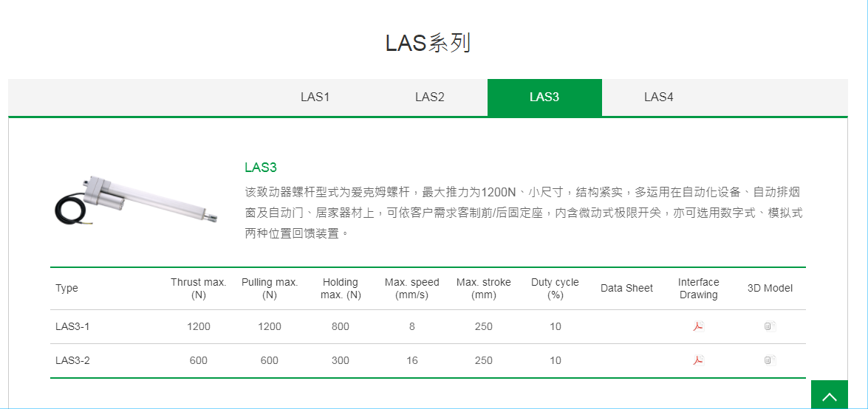Click the green back-to-top arrow button
868x409 pixels.
[x=830, y=395]
